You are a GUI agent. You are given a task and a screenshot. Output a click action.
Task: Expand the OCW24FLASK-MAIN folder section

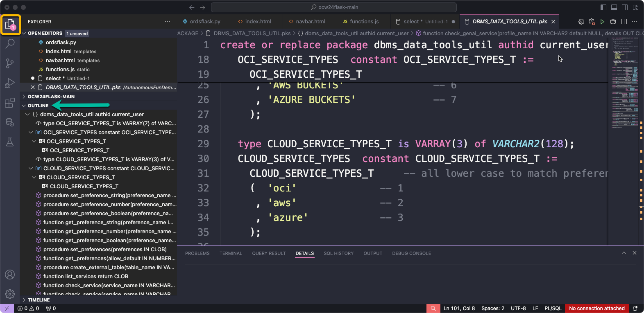pyautogui.click(x=51, y=97)
